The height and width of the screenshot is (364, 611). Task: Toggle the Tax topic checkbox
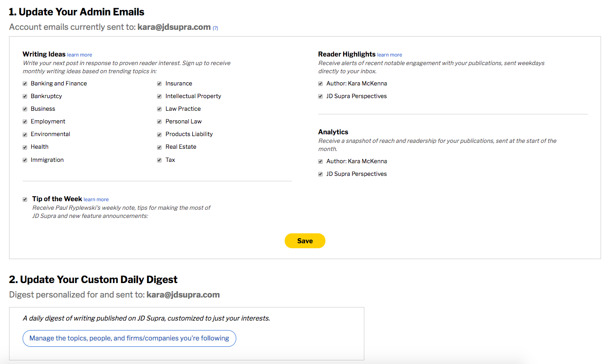[159, 160]
